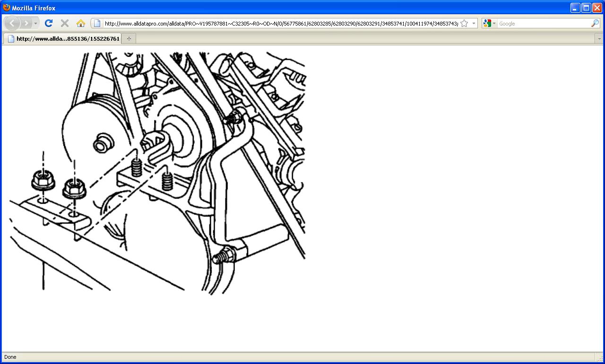Open the recent pages history dropdown
This screenshot has width=605, height=364.
click(x=35, y=23)
